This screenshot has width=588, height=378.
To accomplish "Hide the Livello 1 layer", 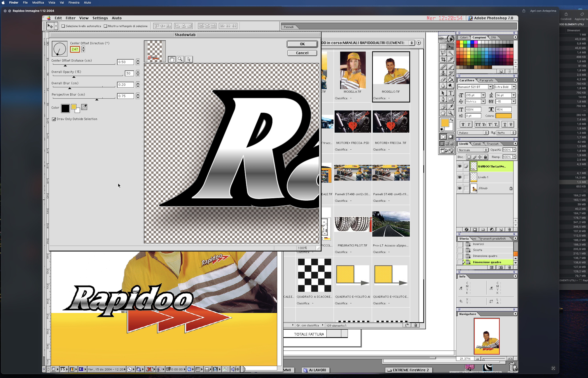I will tap(460, 177).
